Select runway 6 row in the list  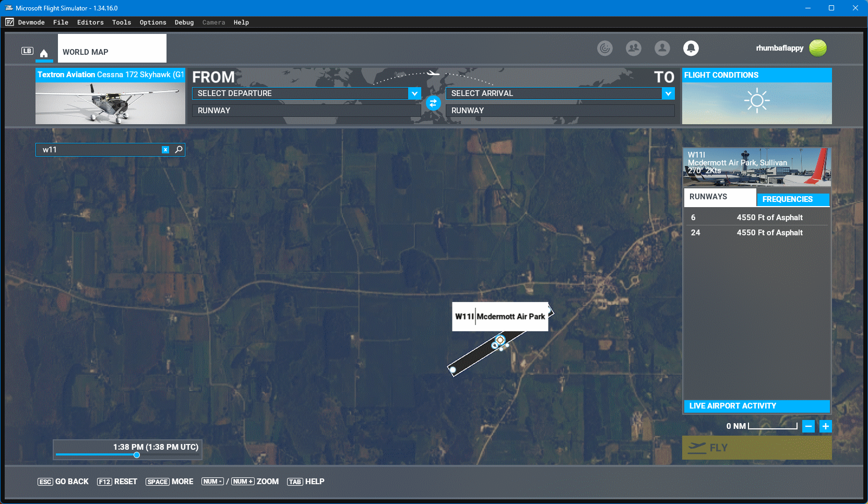click(757, 218)
